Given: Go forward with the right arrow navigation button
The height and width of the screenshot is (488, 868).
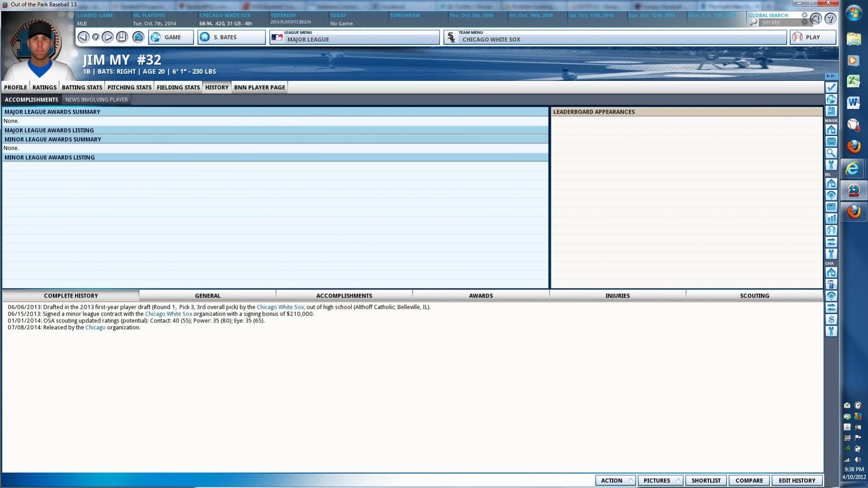Looking at the screenshot, I should coord(108,37).
